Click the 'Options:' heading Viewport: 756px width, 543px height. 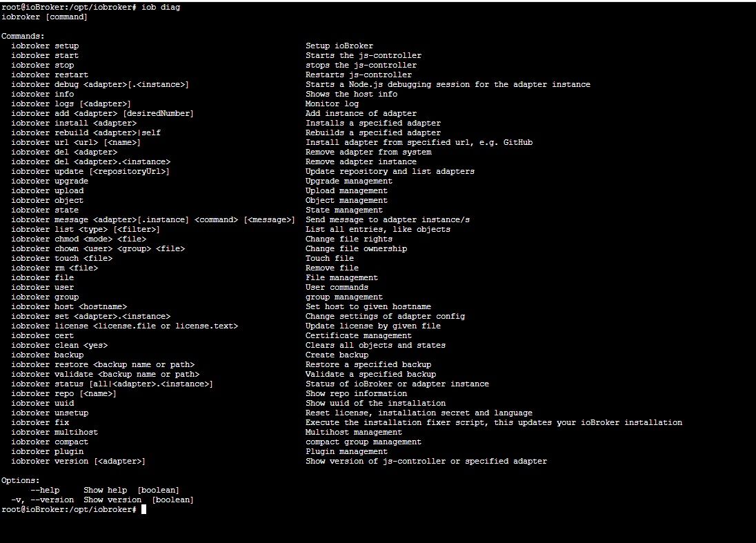(x=21, y=480)
